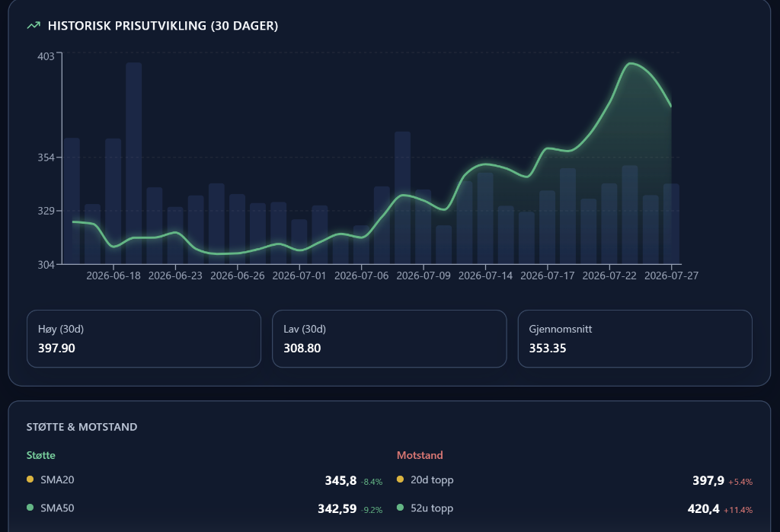
Task: Click the SMA20 value 345,8
Action: 340,481
